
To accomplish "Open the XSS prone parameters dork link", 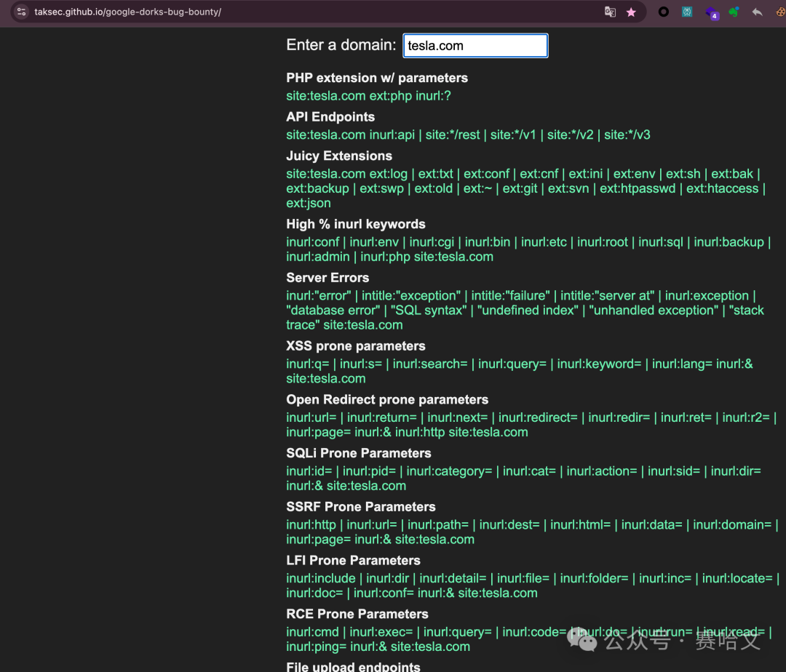I will (520, 371).
